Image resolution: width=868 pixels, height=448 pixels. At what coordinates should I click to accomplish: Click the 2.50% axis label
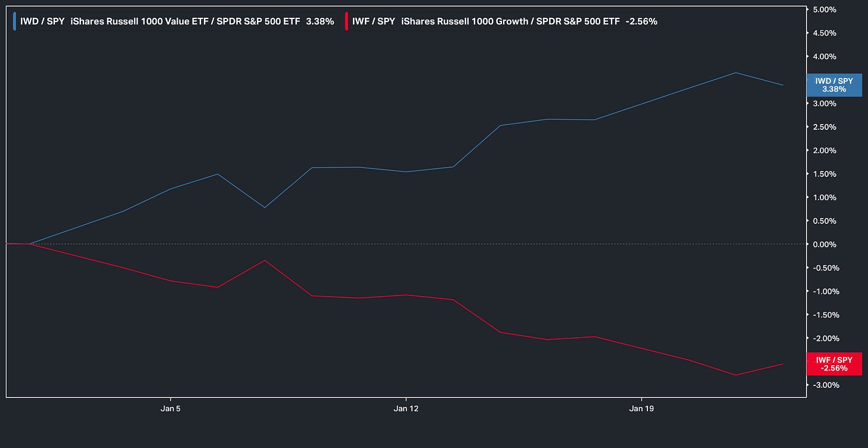824,127
